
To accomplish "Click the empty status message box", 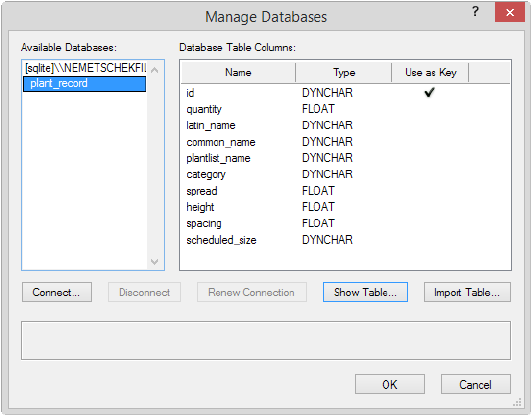I will click(x=266, y=340).
